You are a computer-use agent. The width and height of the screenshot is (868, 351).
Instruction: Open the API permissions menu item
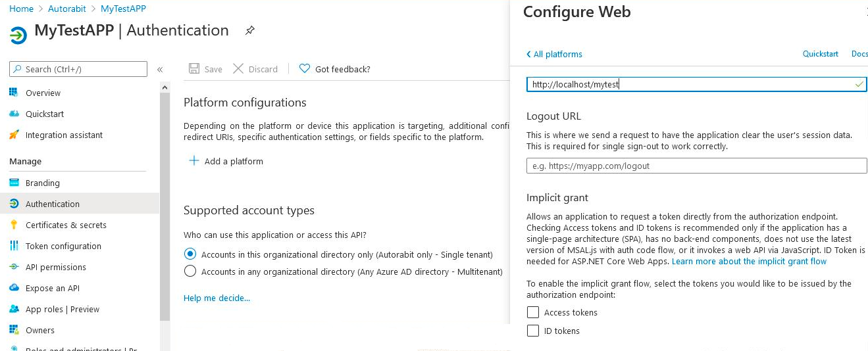coord(55,267)
